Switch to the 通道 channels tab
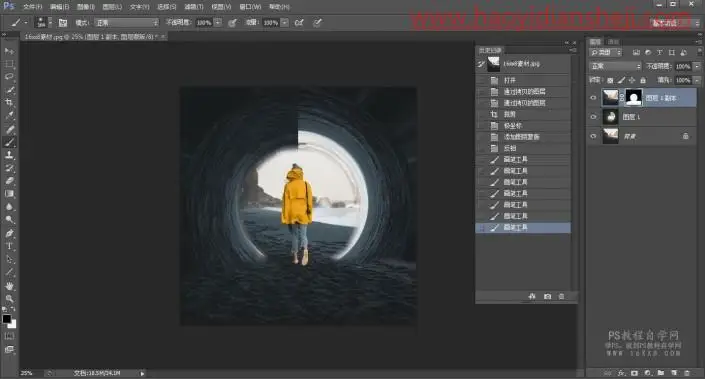This screenshot has width=705, height=379. coord(613,41)
